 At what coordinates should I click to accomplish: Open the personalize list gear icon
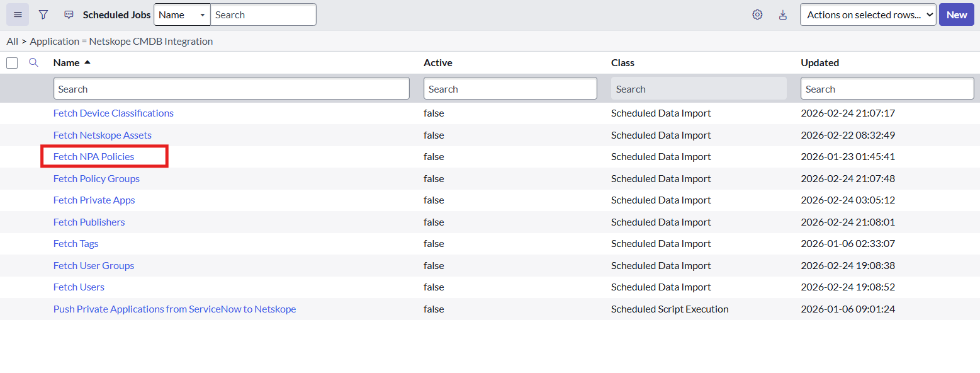click(757, 14)
